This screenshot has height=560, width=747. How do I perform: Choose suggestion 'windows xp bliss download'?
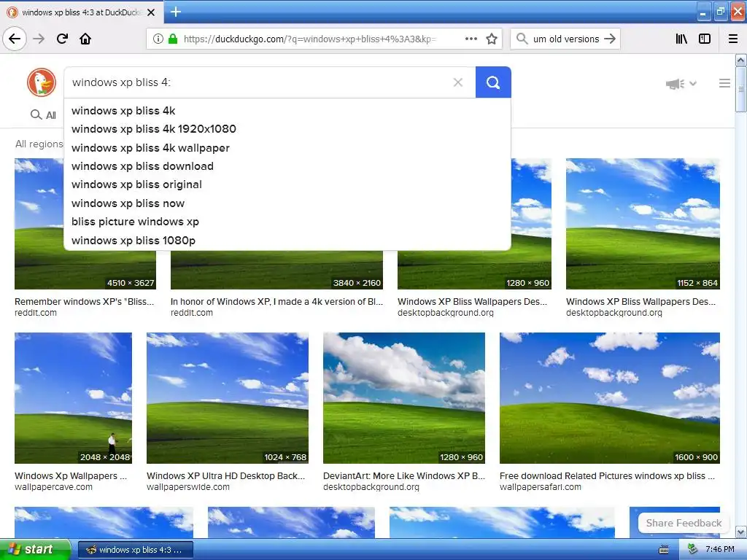(287, 166)
